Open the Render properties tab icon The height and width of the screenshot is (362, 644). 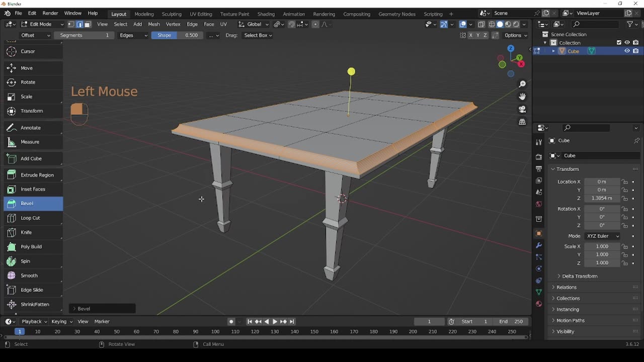point(539,156)
